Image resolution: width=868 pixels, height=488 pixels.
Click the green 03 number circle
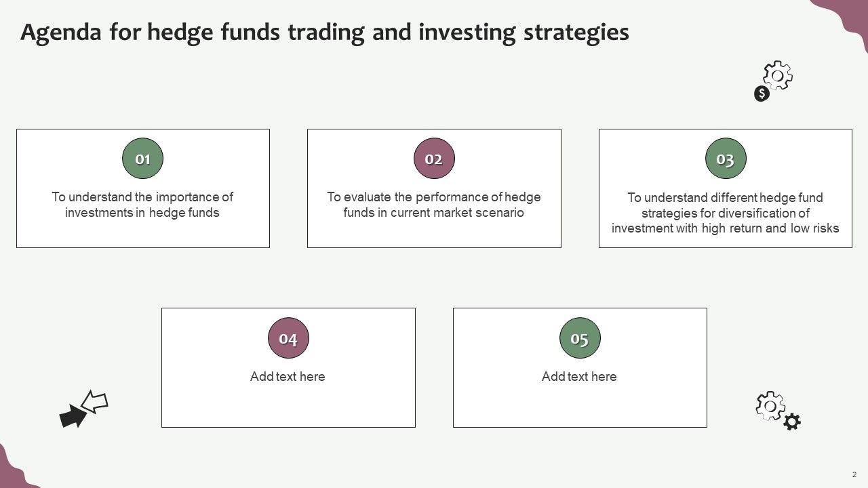pyautogui.click(x=726, y=159)
